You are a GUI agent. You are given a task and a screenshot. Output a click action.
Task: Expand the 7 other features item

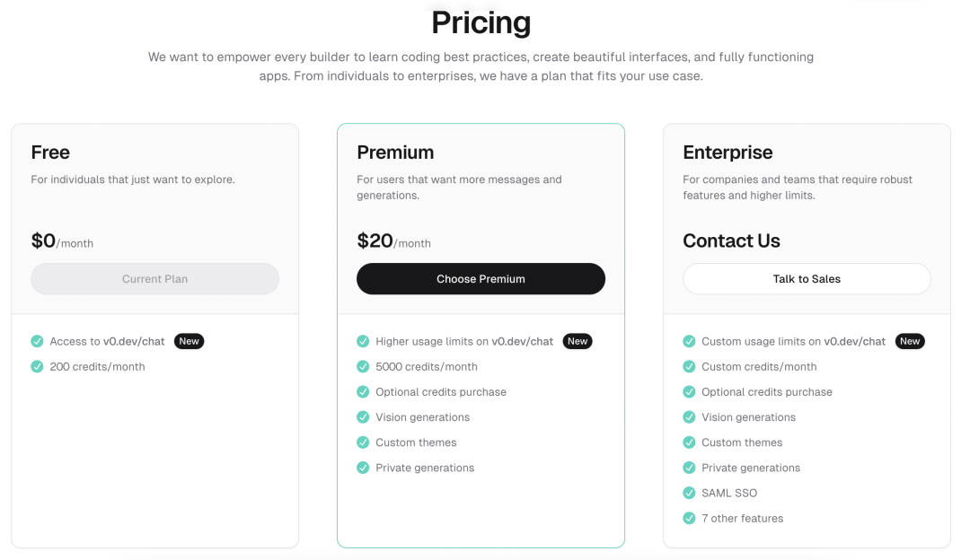(743, 519)
